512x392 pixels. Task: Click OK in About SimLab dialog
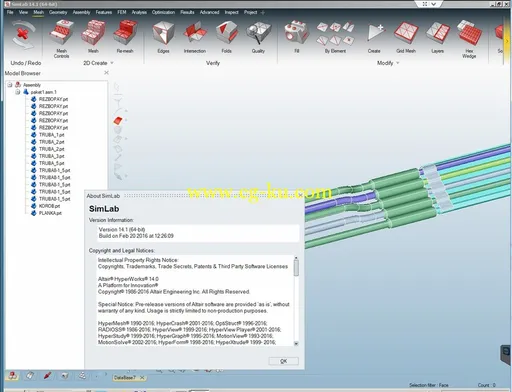click(284, 361)
